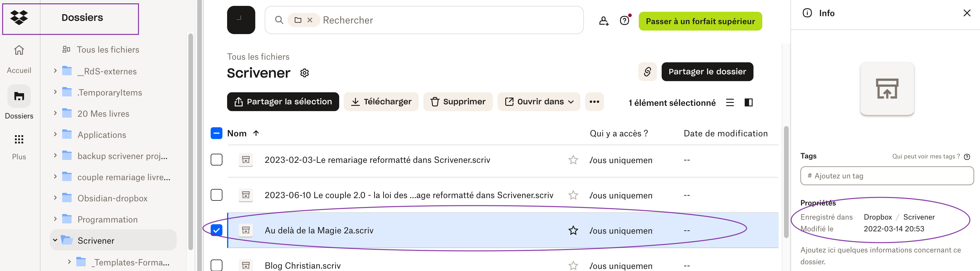Screen dimensions: 980x271
Task: Click the tags help question icon
Action: [967, 157]
